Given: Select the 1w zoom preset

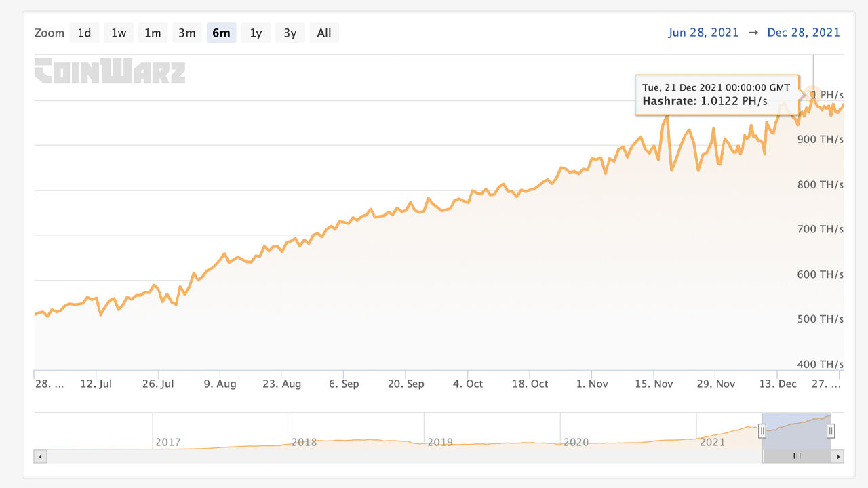Looking at the screenshot, I should coord(118,32).
